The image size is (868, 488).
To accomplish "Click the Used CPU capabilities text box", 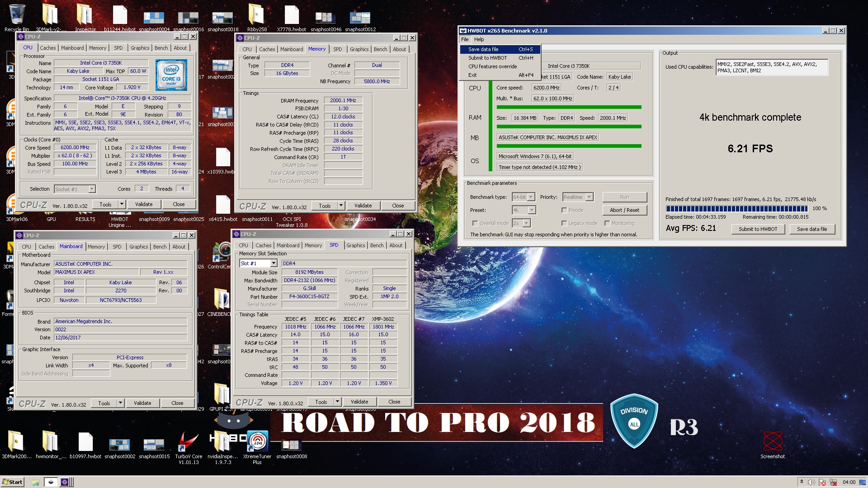I will 772,67.
